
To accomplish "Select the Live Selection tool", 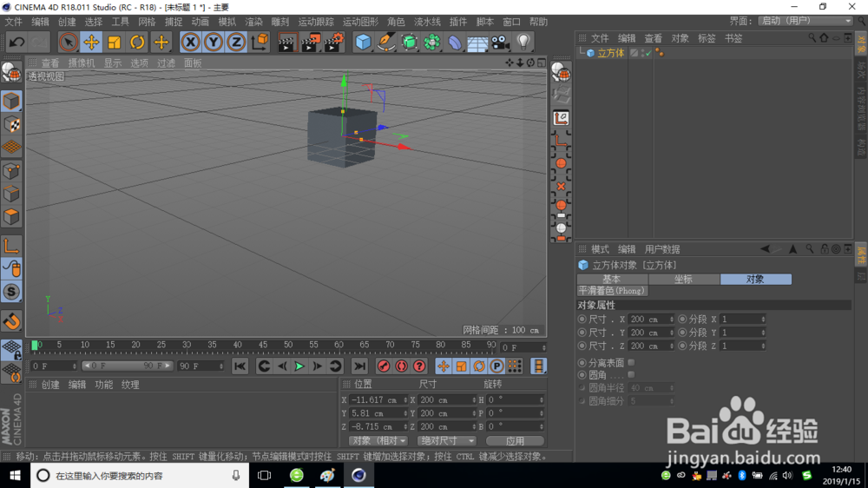I will point(68,42).
